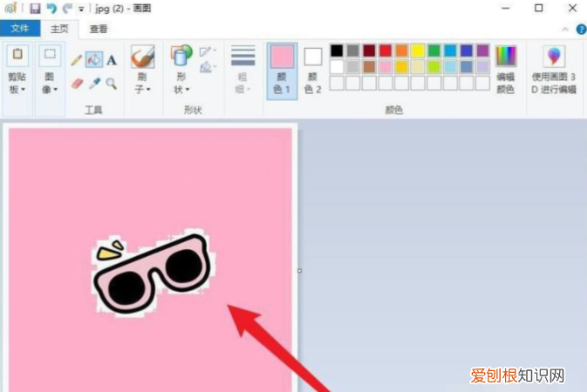Expand the Size thickness dropdown arrow

249,90
